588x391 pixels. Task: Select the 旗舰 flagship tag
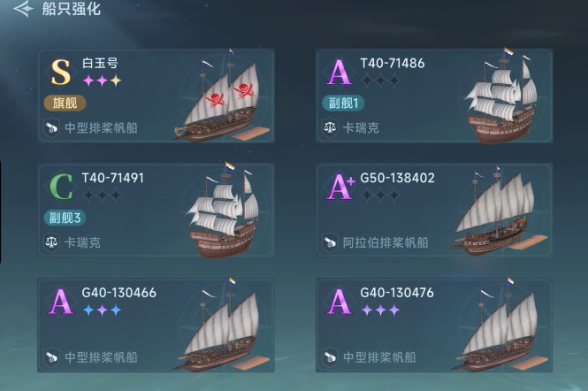(64, 103)
